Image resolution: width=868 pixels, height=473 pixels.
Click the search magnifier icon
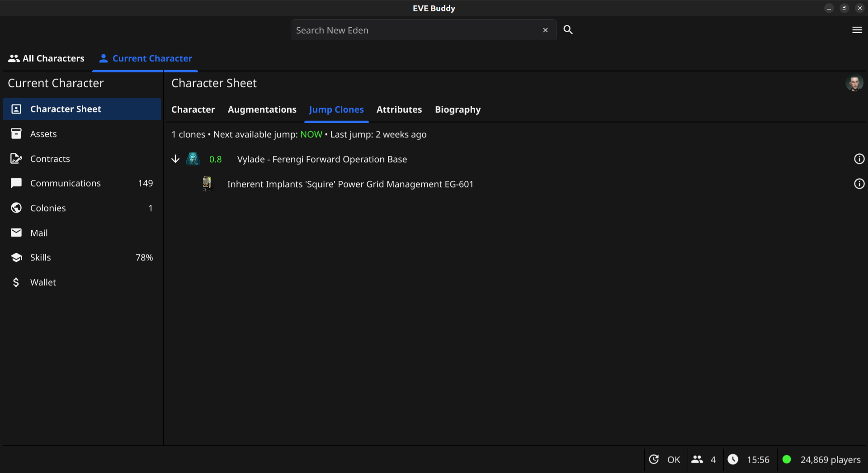568,30
